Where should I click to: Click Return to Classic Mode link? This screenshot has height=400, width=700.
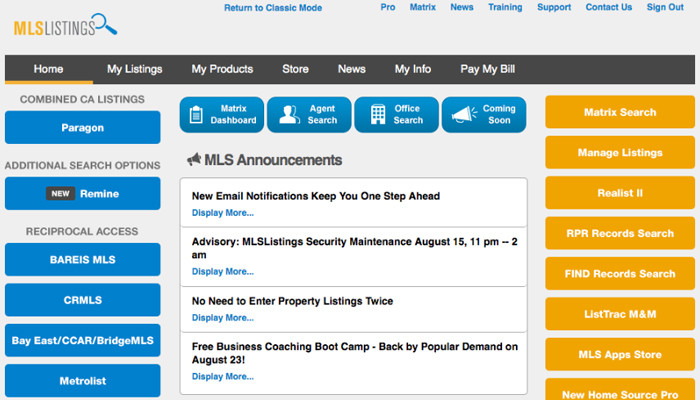(x=273, y=8)
